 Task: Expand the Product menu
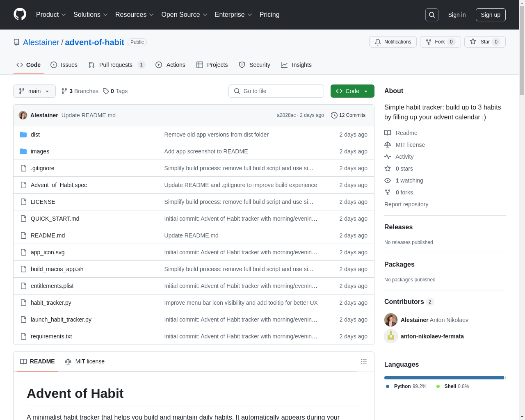[51, 15]
